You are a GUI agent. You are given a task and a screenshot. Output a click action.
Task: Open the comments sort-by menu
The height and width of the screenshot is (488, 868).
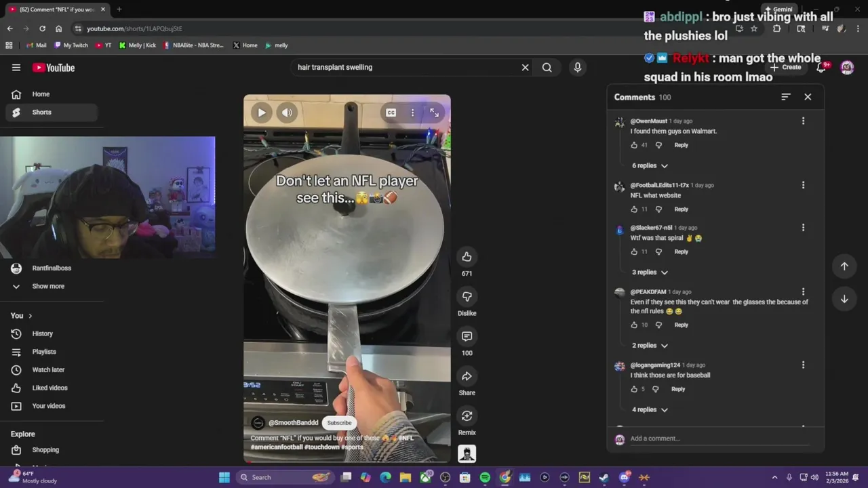(785, 97)
